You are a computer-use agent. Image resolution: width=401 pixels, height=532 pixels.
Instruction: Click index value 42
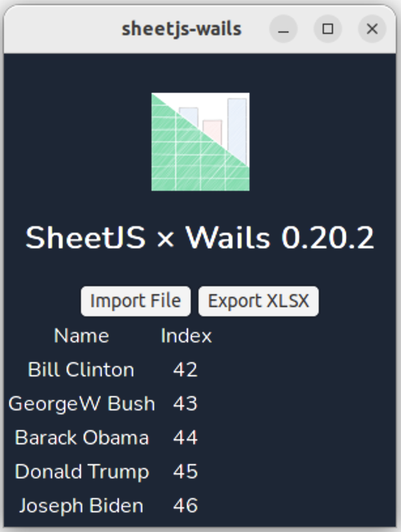coord(185,370)
